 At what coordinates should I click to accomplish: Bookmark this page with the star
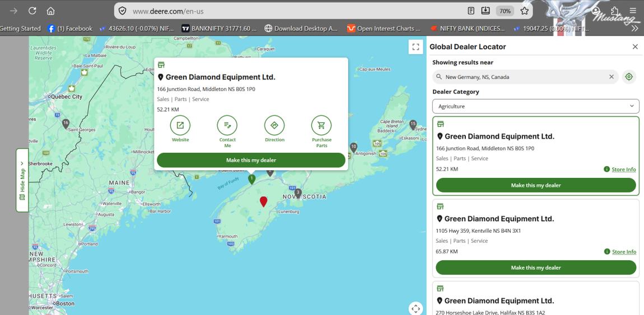[x=524, y=11]
